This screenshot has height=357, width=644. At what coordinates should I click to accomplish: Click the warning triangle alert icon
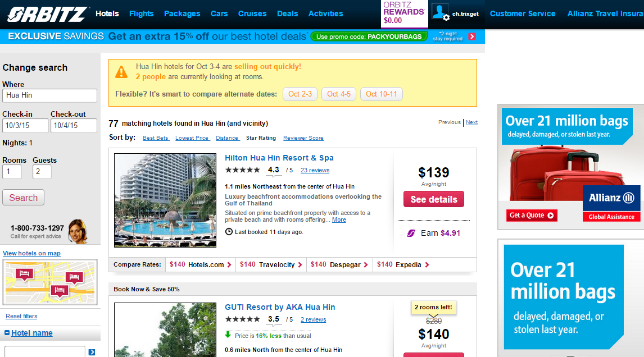121,72
